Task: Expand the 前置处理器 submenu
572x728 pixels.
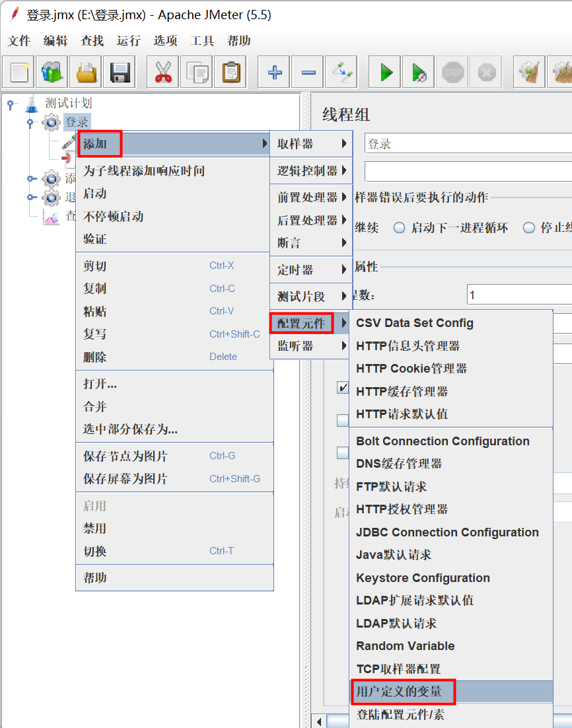Action: (311, 198)
